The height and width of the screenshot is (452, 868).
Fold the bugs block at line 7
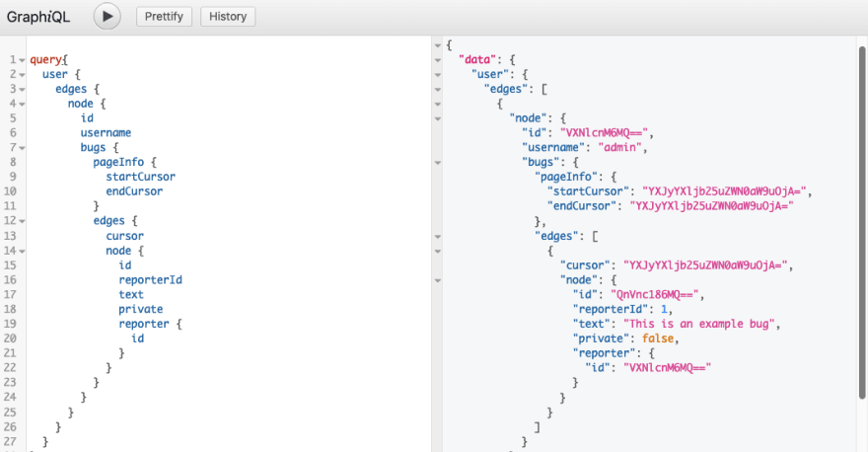point(22,148)
